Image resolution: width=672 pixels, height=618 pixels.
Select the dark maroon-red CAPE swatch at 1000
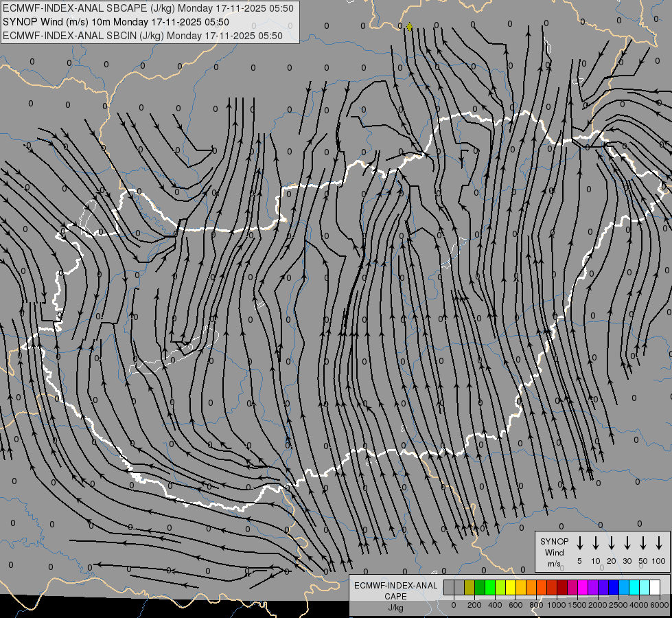coord(562,587)
